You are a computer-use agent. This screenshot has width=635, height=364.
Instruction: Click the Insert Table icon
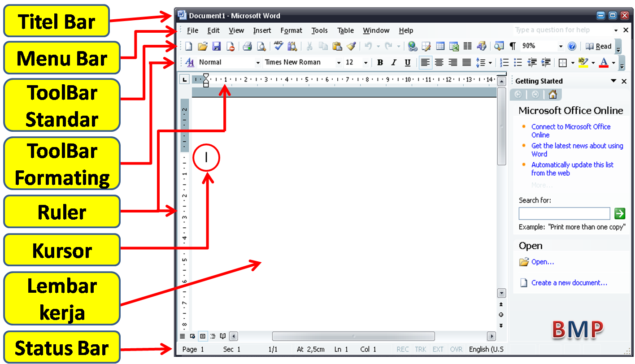pyautogui.click(x=440, y=46)
